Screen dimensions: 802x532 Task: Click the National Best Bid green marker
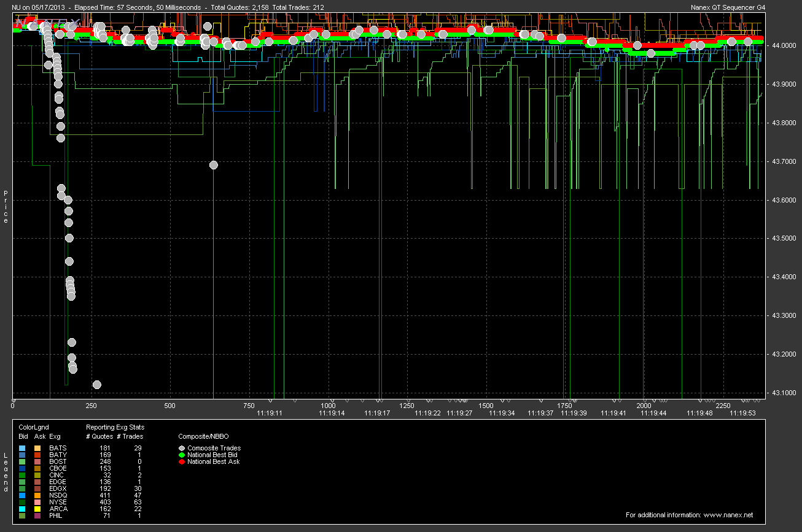pos(182,455)
